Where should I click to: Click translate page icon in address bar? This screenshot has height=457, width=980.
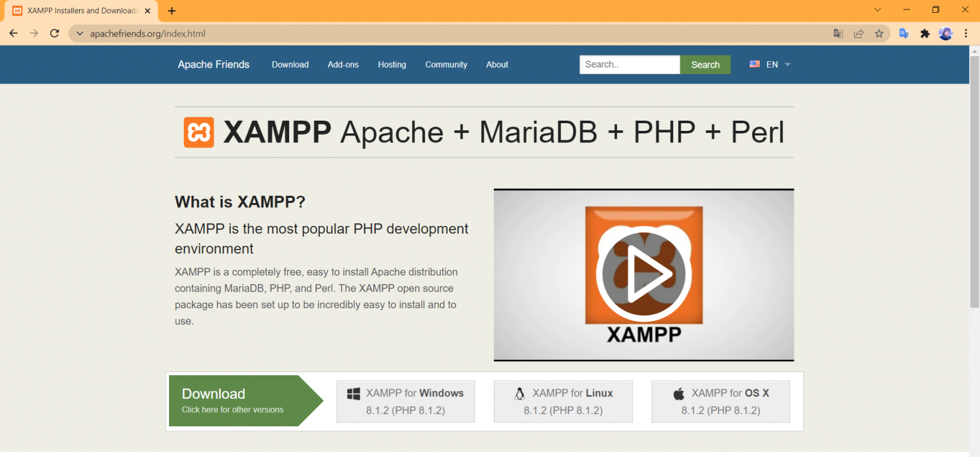[838, 34]
